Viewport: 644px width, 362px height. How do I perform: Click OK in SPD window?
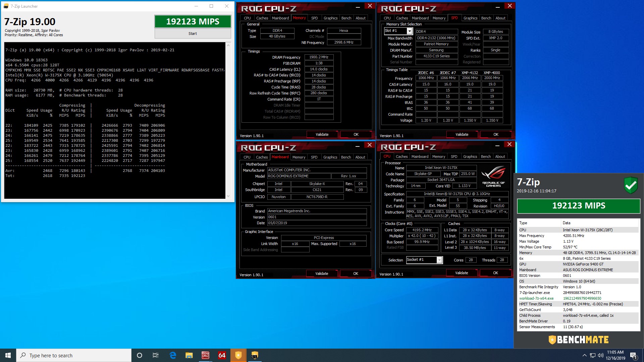pyautogui.click(x=496, y=134)
